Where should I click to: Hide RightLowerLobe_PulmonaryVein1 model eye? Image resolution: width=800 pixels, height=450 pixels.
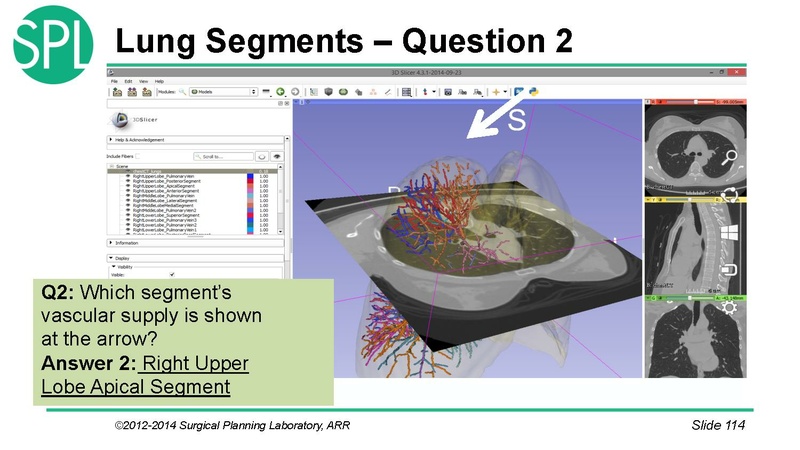coord(128,230)
